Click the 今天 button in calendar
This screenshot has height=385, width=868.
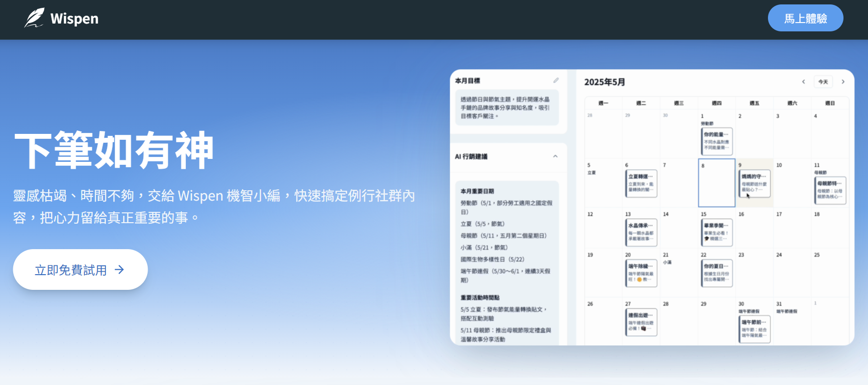pyautogui.click(x=823, y=82)
